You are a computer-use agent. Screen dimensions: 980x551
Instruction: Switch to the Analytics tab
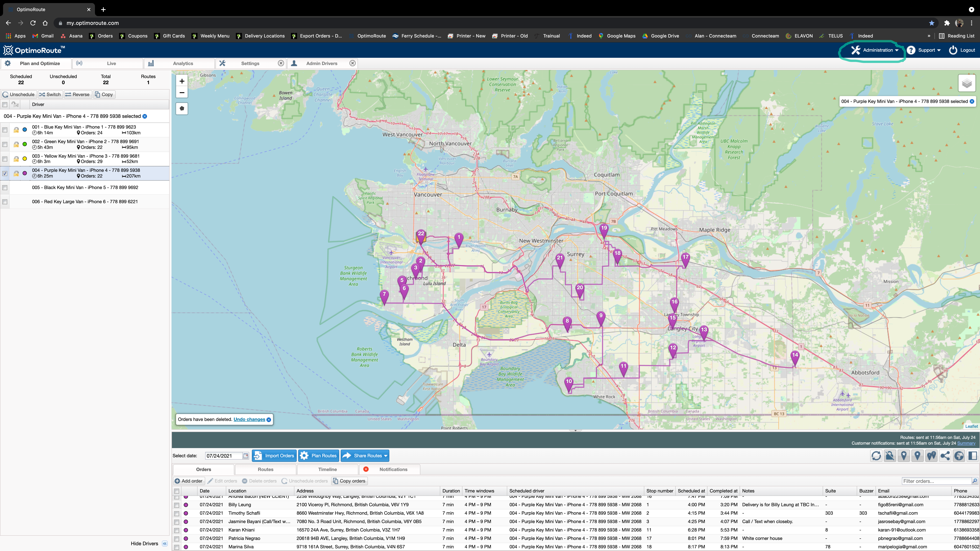point(183,64)
